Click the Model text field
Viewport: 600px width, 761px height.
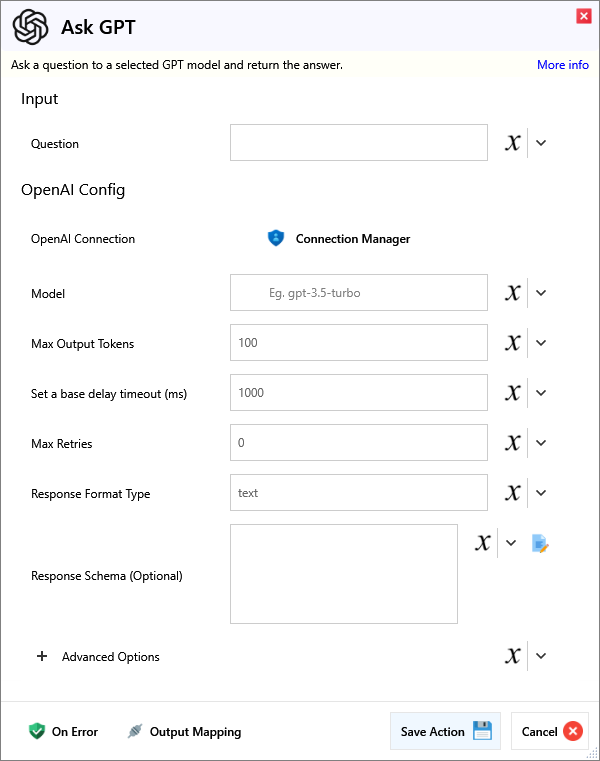pyautogui.click(x=358, y=293)
